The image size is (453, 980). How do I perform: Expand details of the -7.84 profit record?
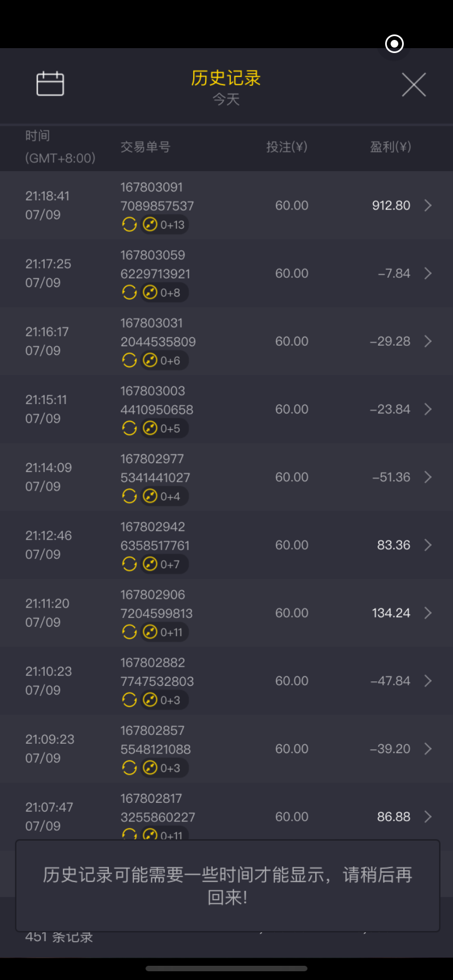pyautogui.click(x=428, y=273)
